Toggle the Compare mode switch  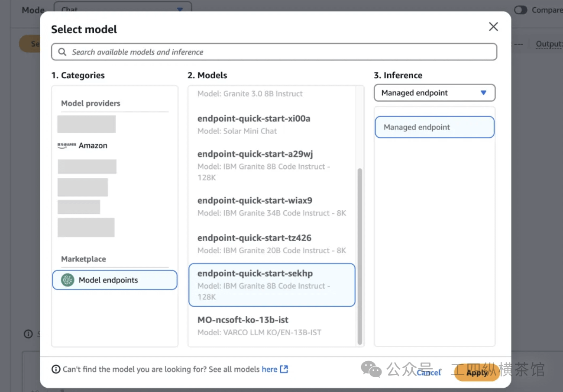point(521,10)
